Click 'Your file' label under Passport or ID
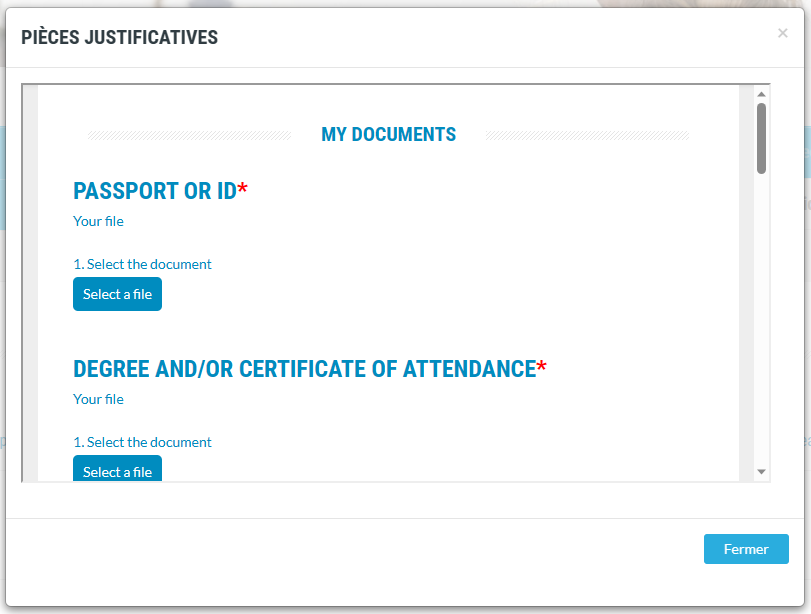Image resolution: width=811 pixels, height=614 pixels. 98,221
